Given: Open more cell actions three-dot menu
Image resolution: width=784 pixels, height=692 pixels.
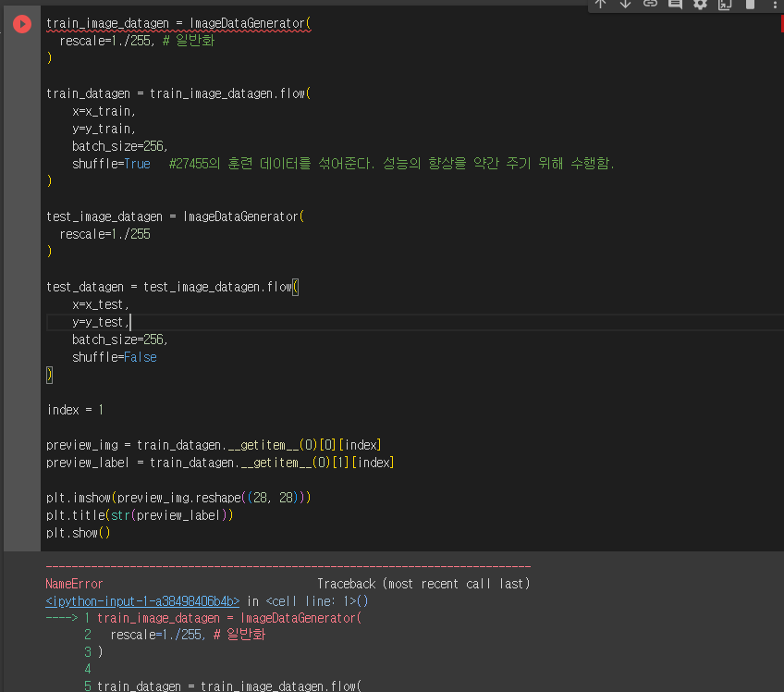Looking at the screenshot, I should (775, 4).
